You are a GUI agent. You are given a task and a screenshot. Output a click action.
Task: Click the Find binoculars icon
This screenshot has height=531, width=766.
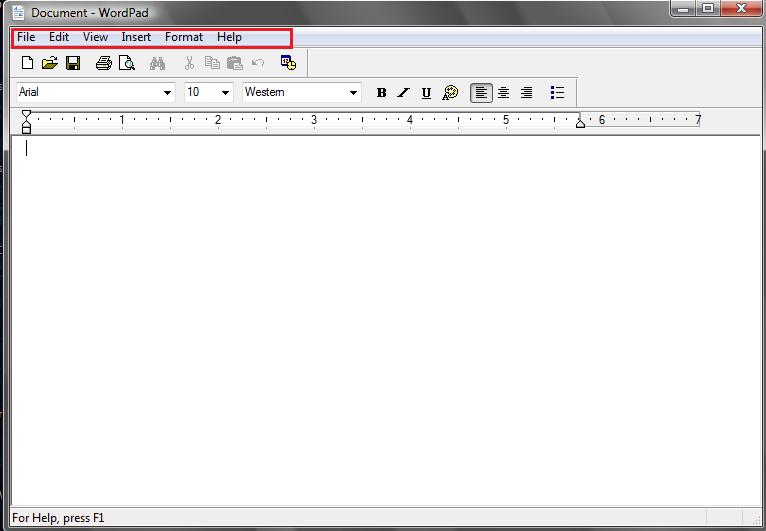coord(157,63)
